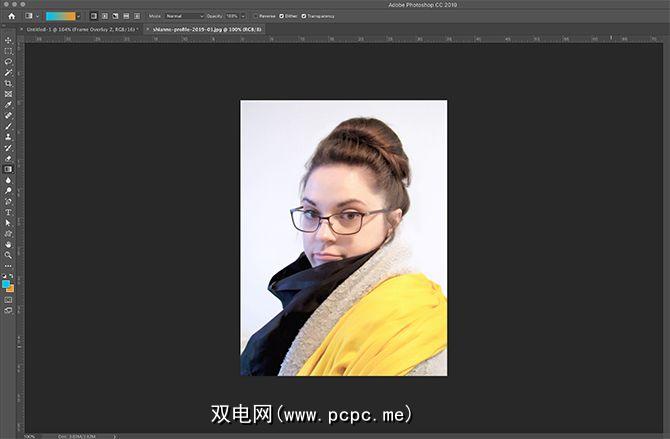This screenshot has width=670, height=439.
Task: Select the Lasso tool
Action: click(8, 61)
